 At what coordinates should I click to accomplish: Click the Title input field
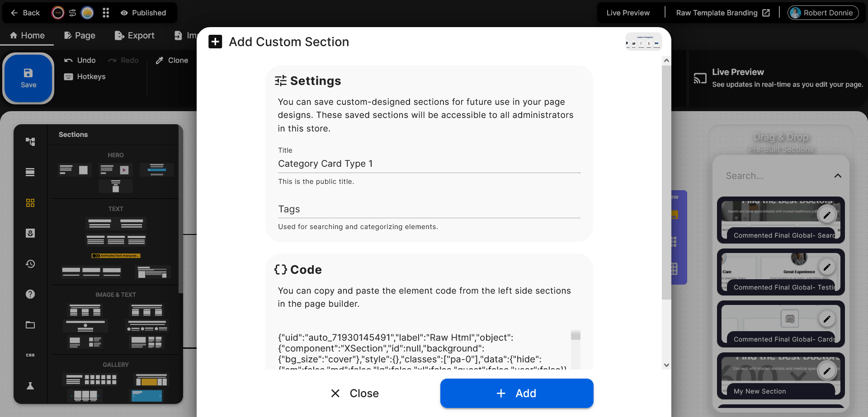tap(429, 164)
